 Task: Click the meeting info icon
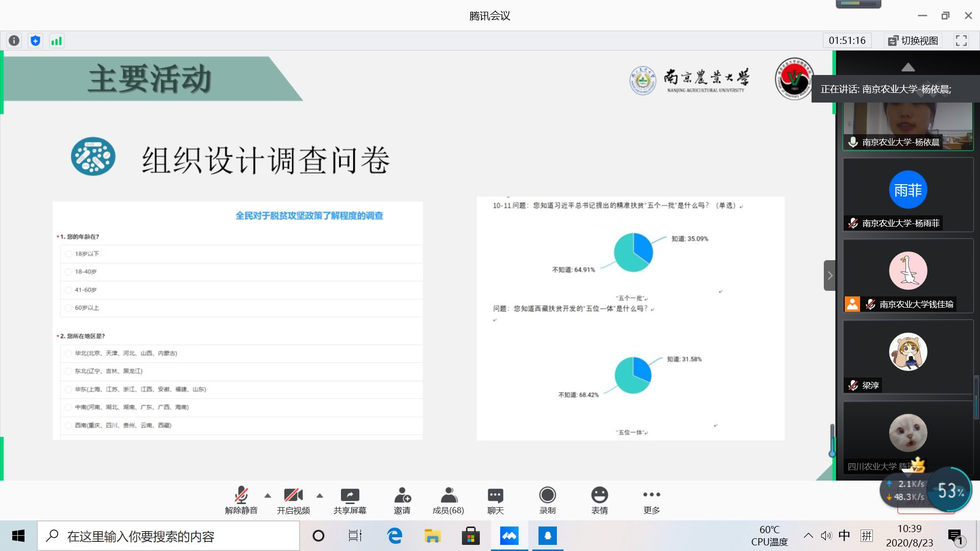click(14, 41)
